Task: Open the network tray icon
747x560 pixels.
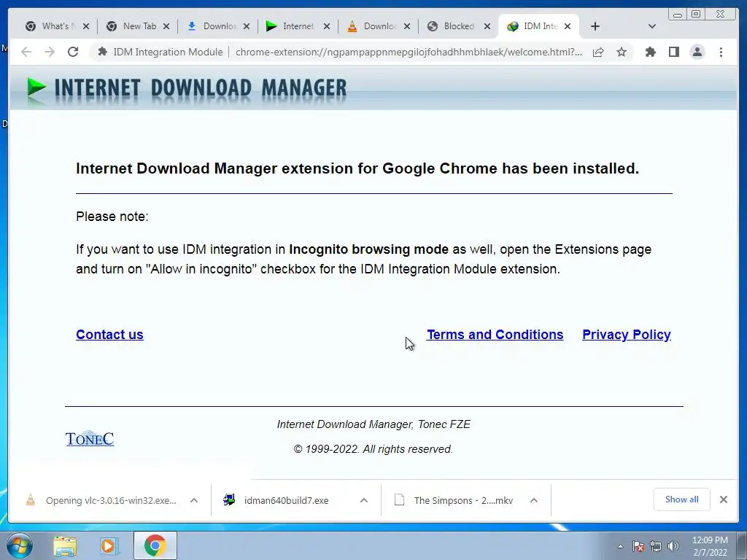Action: tap(656, 546)
